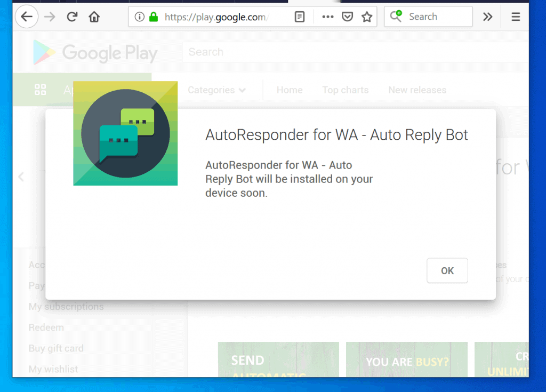Image resolution: width=546 pixels, height=392 pixels.
Task: Open My subscriptions link
Action: click(x=66, y=307)
